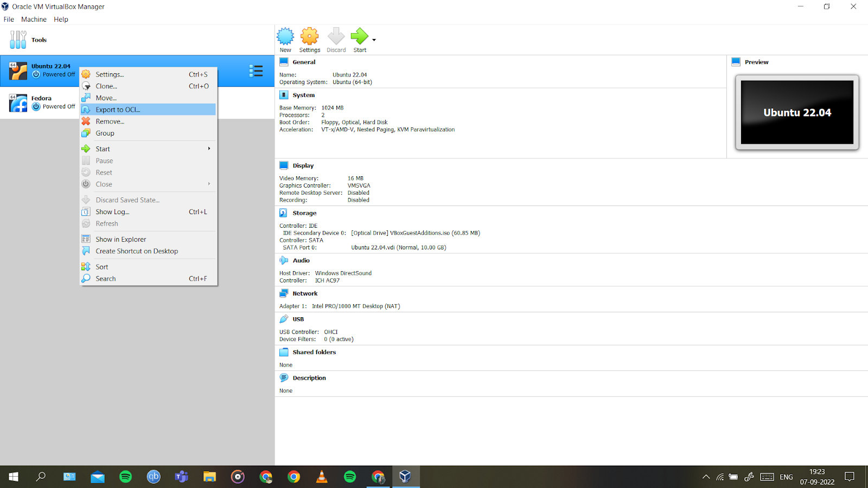Open the Windows Start menu
Viewport: 868px width, 488px height.
tap(14, 477)
